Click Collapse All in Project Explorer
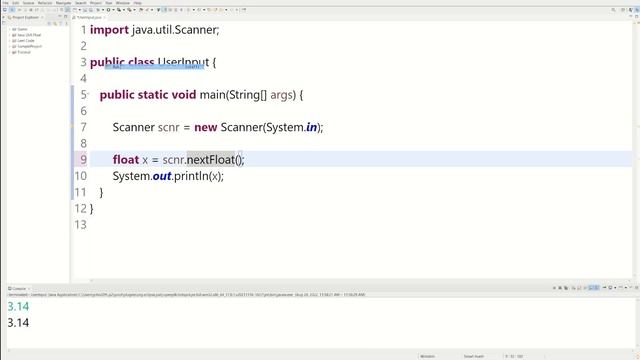The image size is (640, 360). tap(49, 24)
